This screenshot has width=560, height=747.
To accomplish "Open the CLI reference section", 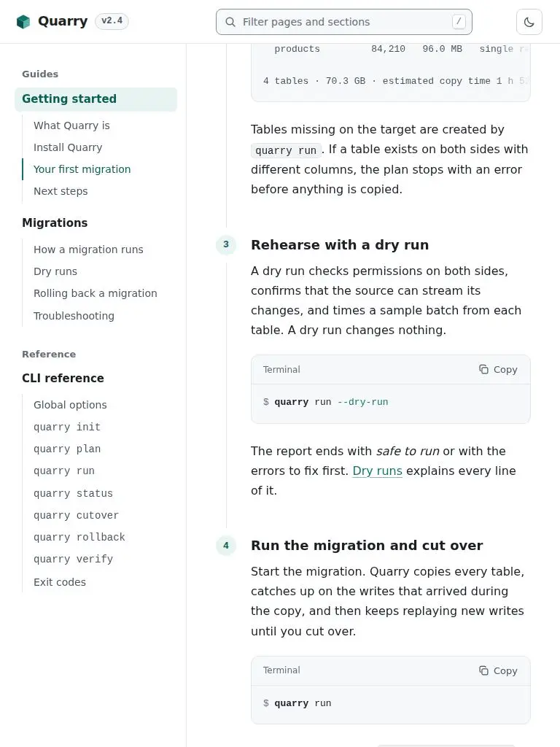I will 63,379.
